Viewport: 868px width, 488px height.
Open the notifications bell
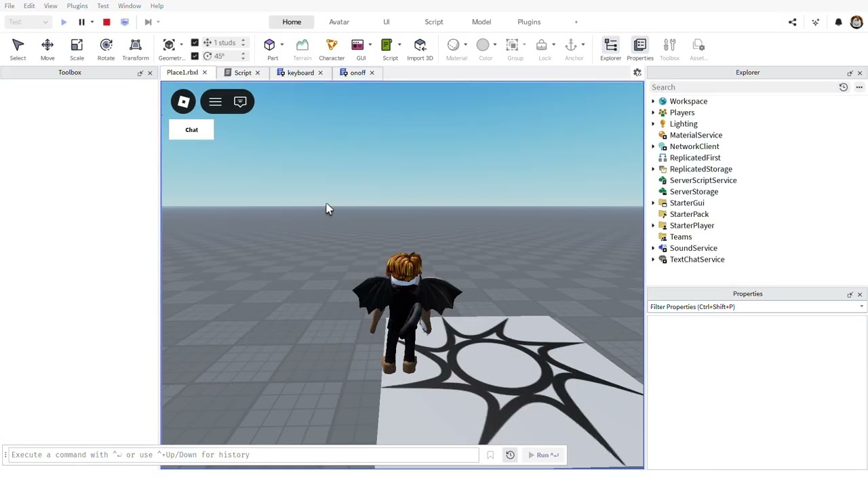point(838,22)
